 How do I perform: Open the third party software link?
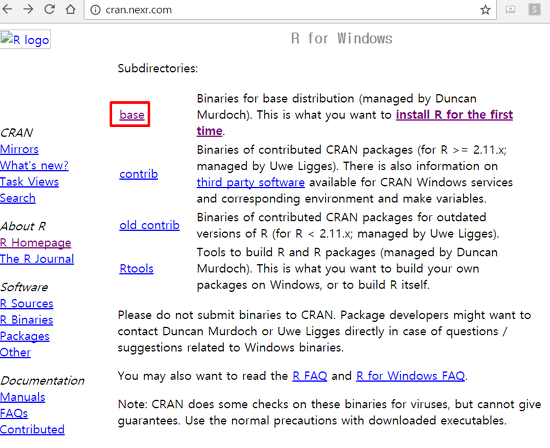[x=250, y=182]
